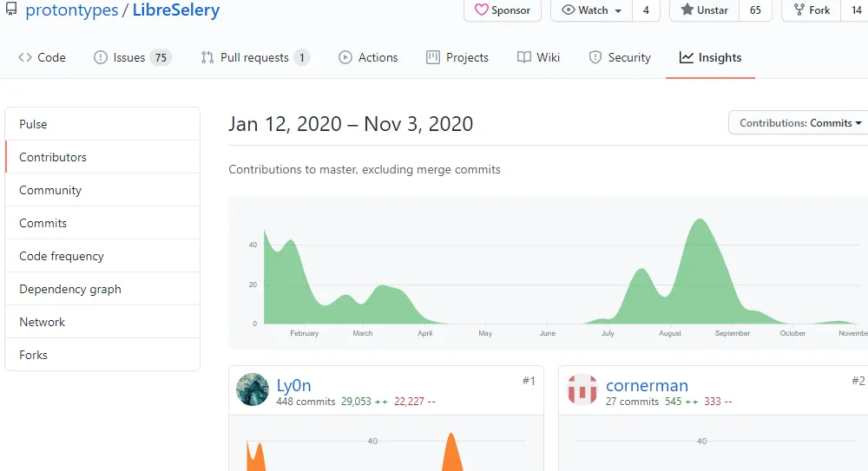Viewport: 868px width, 471px height.
Task: Open the cornerman contributor profile link
Action: (x=647, y=385)
